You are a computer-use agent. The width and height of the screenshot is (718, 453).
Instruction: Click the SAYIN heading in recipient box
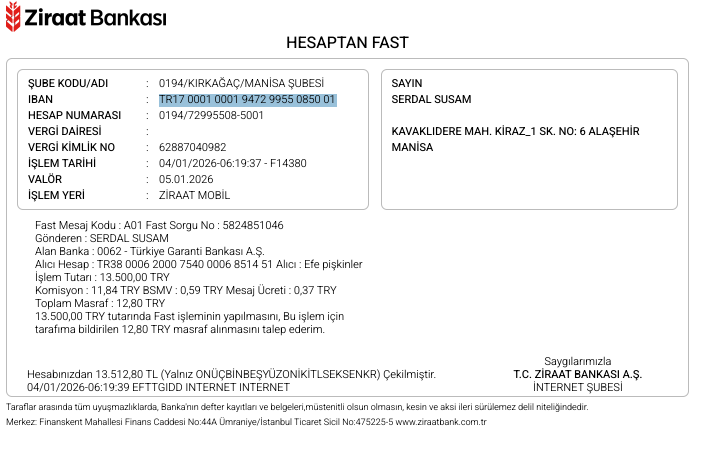point(407,83)
